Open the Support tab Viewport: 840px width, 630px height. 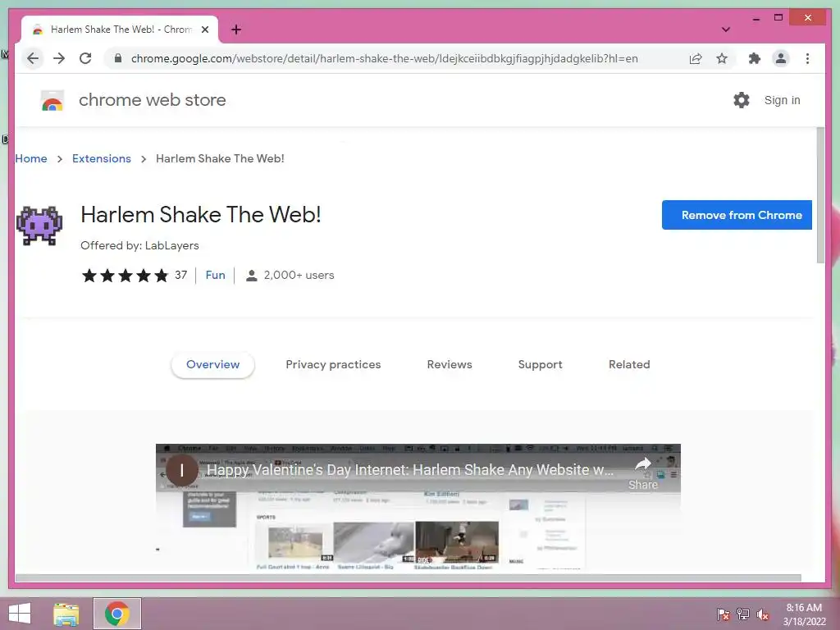(540, 365)
